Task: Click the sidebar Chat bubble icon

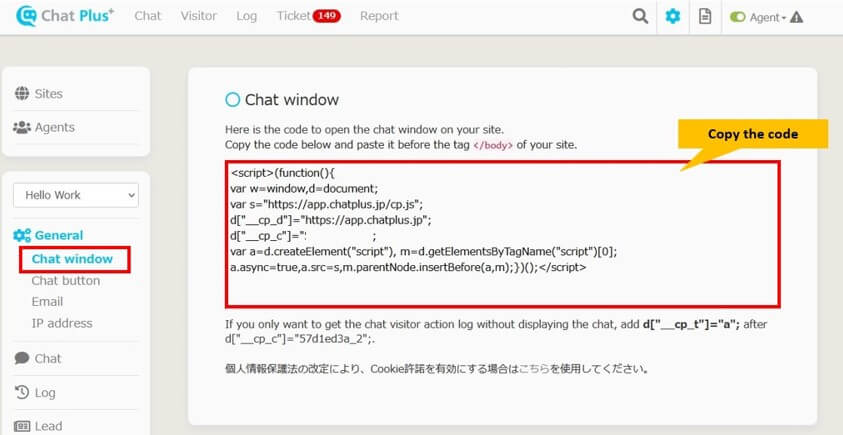Action: click(22, 358)
